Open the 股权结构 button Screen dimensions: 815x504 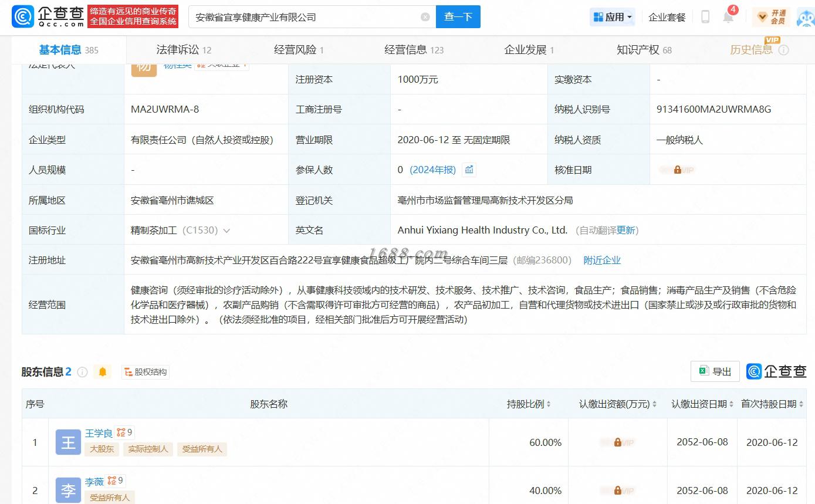point(146,371)
